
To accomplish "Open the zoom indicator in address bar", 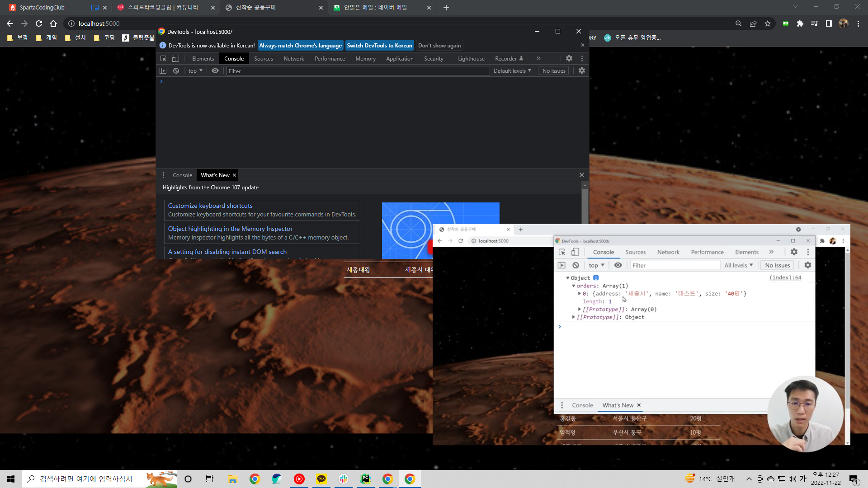I will [x=739, y=23].
